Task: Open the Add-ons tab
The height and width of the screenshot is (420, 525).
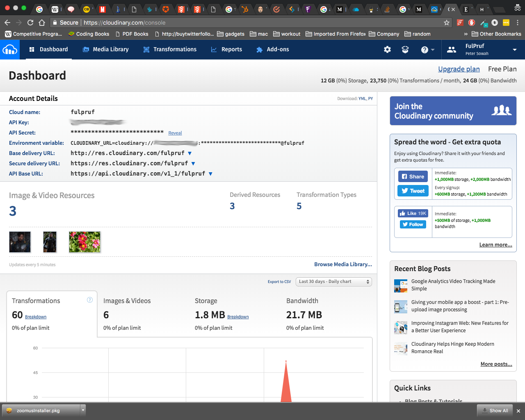Action: click(x=273, y=50)
